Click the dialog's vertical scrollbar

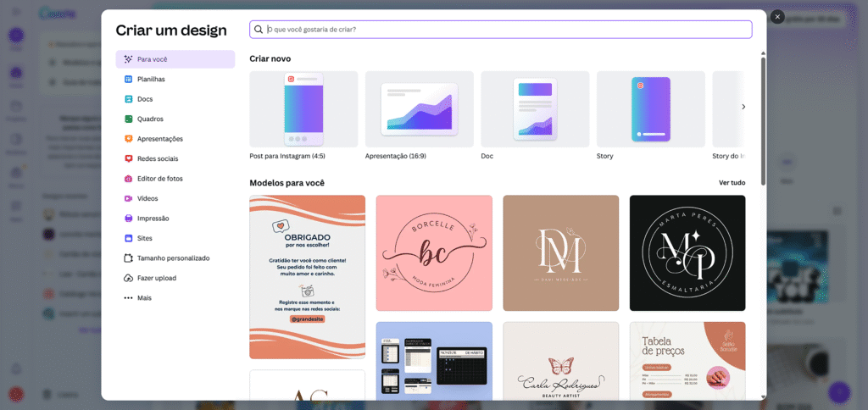pyautogui.click(x=764, y=120)
